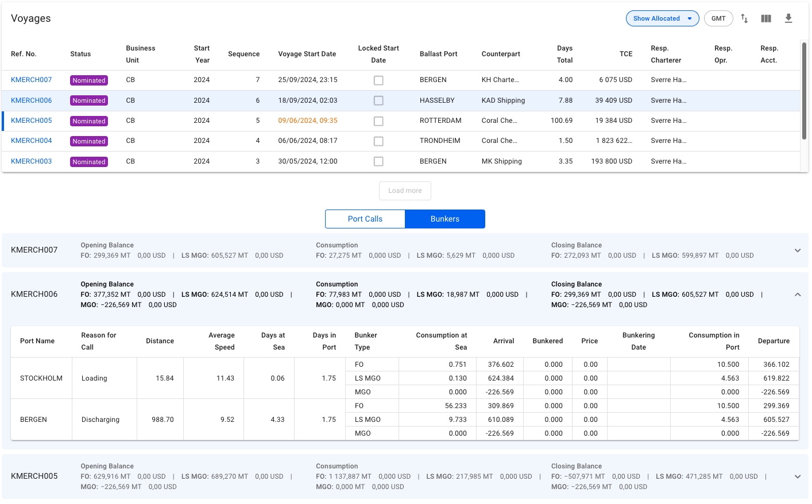
Task: Expand the KMERCH005 bunker section
Action: click(798, 476)
